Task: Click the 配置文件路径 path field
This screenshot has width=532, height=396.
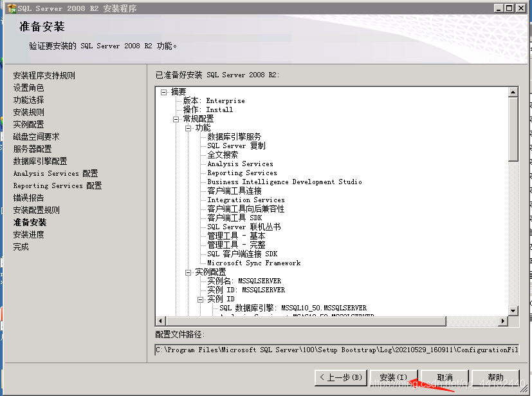Action: pos(337,350)
